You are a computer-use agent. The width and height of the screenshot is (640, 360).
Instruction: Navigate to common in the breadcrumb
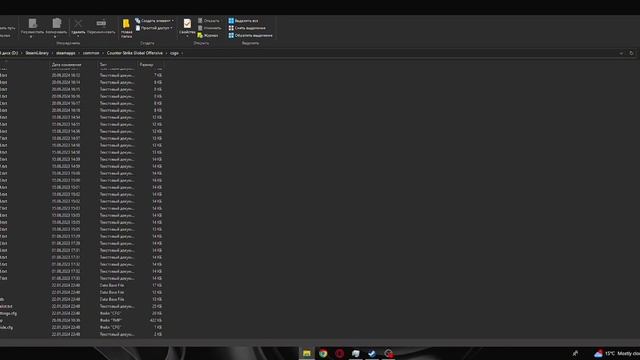pyautogui.click(x=91, y=53)
